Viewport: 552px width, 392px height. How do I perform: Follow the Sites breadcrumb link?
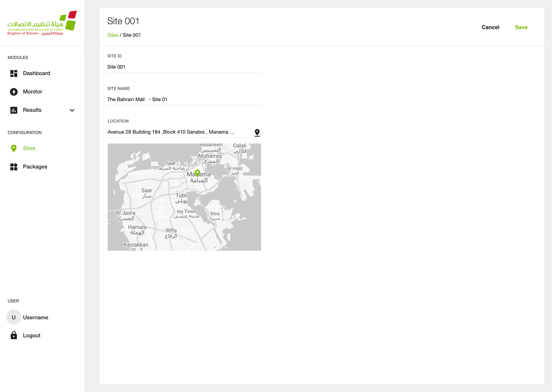click(113, 35)
